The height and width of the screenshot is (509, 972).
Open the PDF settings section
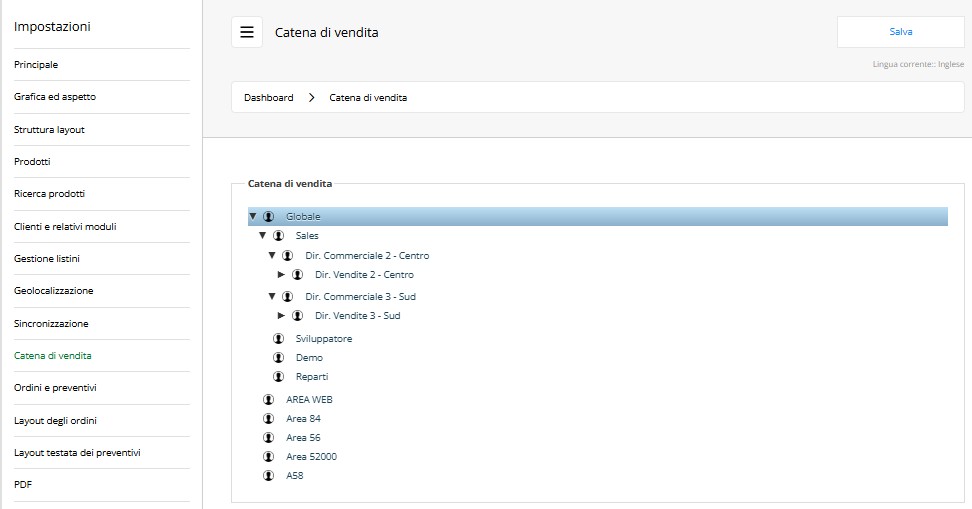click(23, 485)
